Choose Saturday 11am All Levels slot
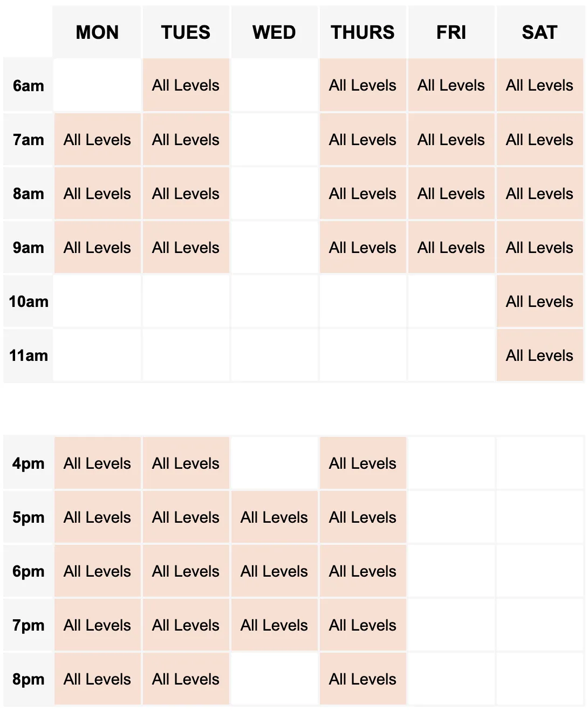Screen dimensions: 588x711 click(539, 355)
